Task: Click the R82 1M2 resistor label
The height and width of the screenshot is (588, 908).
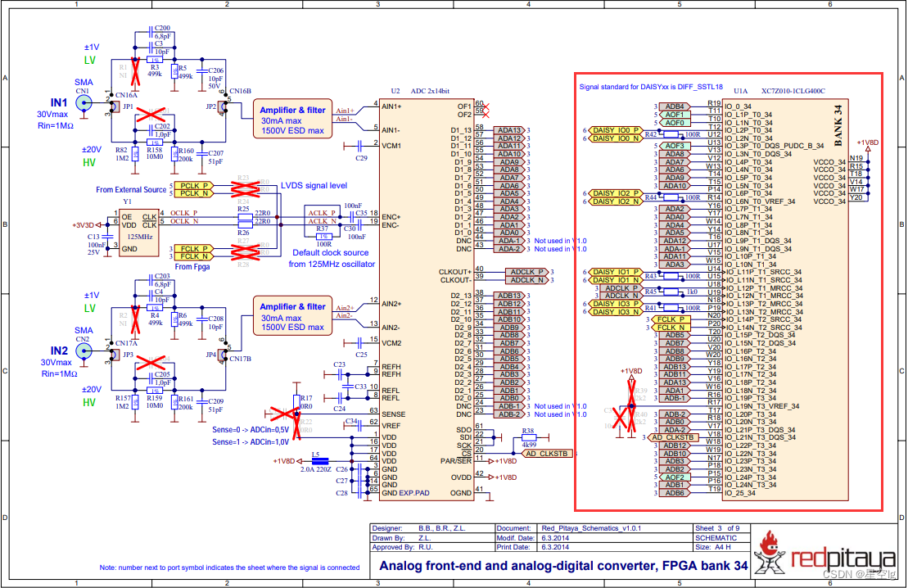Action: click(122, 154)
